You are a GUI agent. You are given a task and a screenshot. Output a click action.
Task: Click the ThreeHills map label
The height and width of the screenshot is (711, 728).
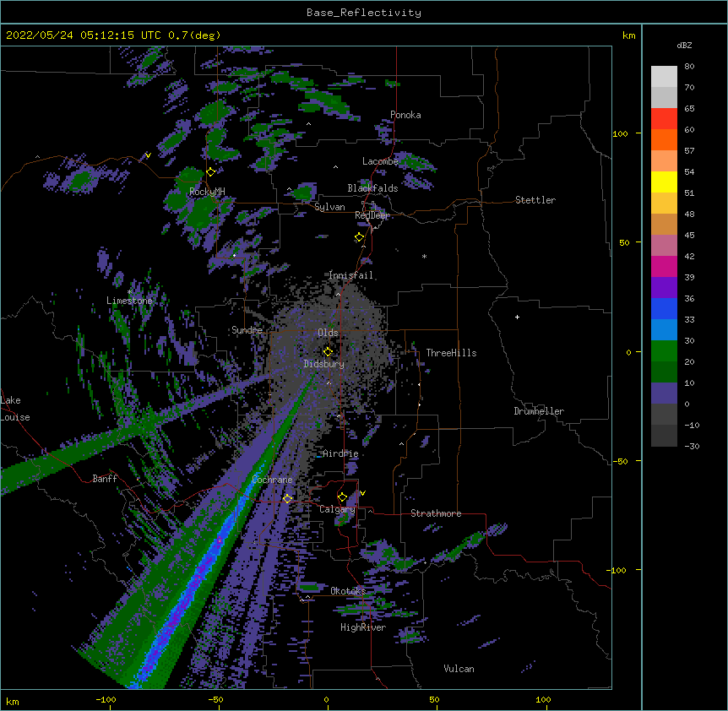coord(451,353)
